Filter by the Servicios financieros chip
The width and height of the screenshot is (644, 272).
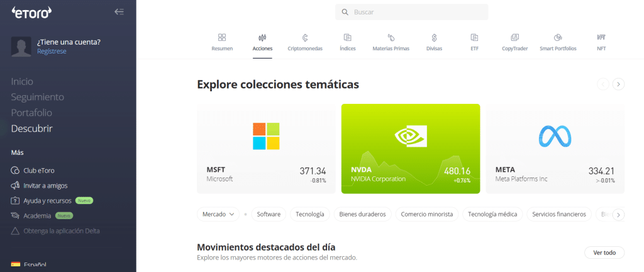pos(559,214)
